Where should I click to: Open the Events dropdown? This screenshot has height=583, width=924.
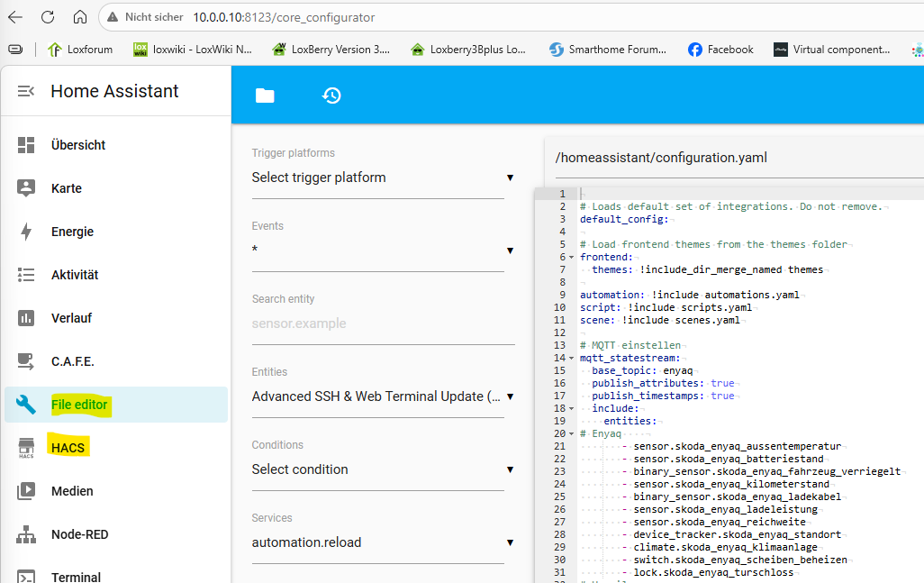(510, 251)
